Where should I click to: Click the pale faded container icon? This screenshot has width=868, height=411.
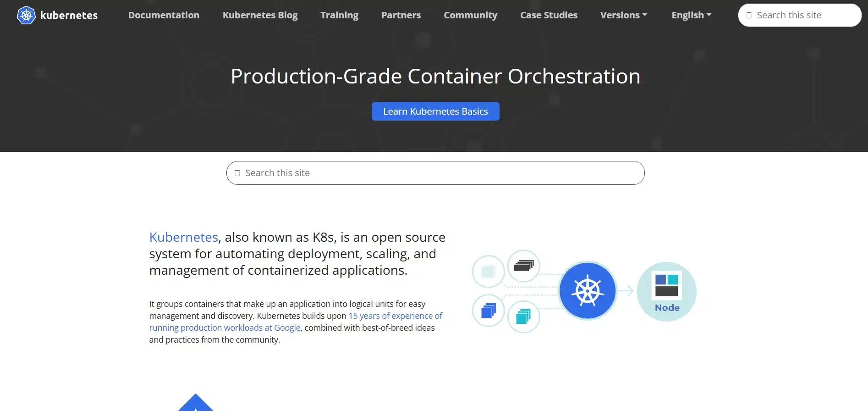coord(488,272)
